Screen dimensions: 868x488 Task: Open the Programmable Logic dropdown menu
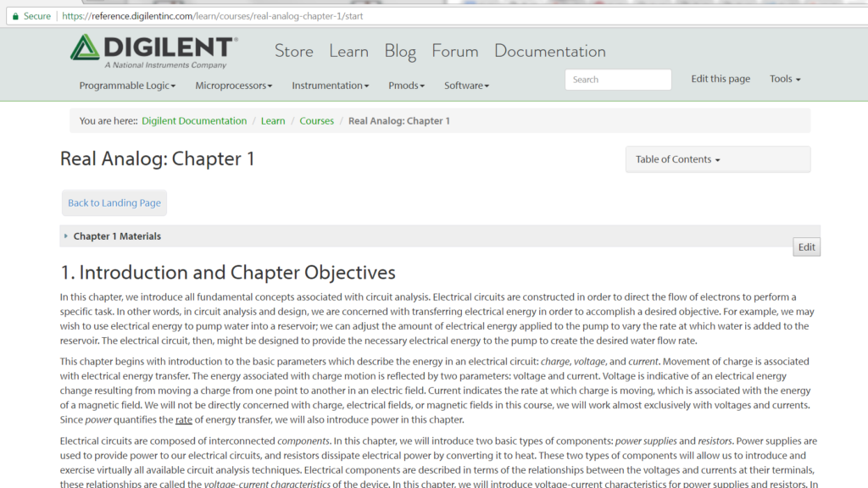(x=127, y=86)
